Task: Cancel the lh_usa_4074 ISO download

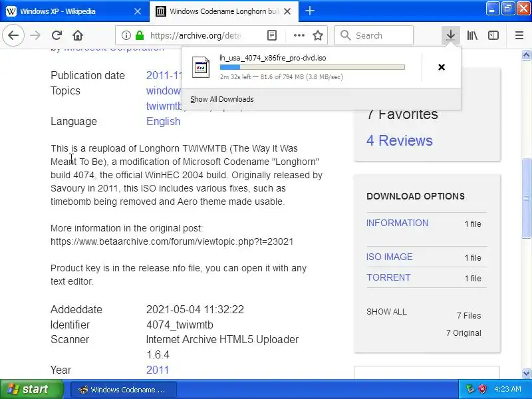Action: [442, 67]
